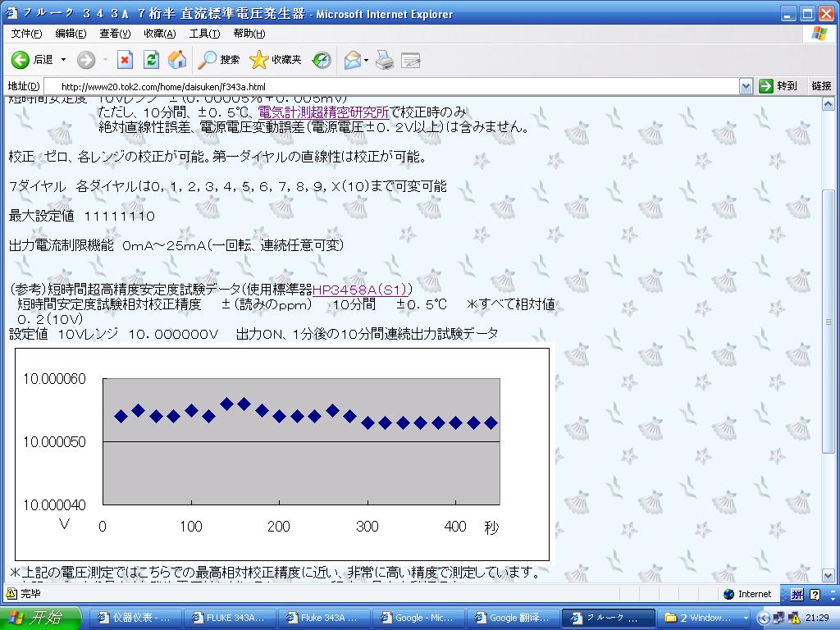Switch to Google 翻译 taskbar window
Viewport: 840px width, 630px height.
click(x=512, y=618)
